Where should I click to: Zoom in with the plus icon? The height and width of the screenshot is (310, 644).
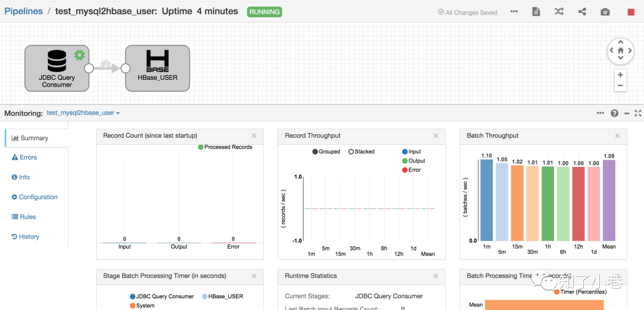621,75
